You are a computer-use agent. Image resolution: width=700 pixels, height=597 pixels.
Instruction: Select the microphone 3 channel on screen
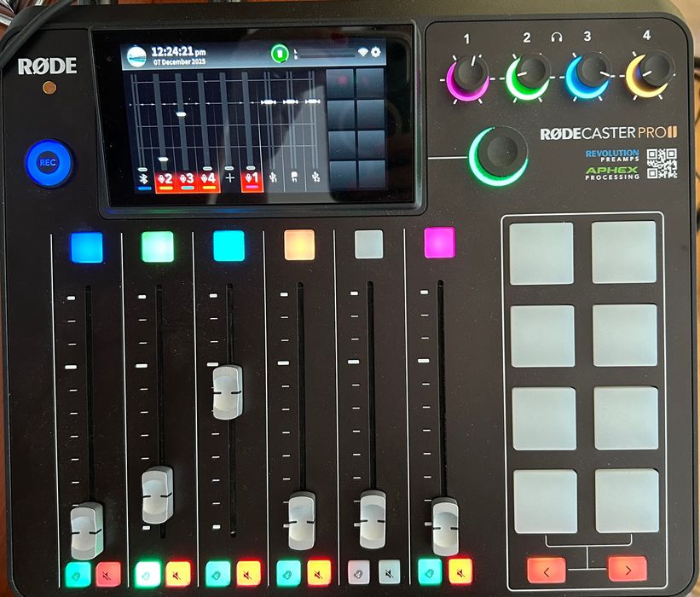(x=187, y=181)
